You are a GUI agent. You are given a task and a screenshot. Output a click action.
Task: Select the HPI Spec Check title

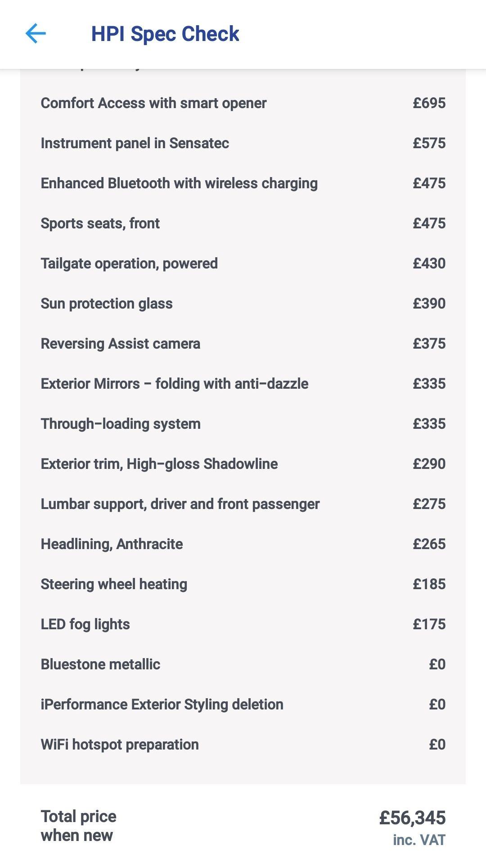[x=165, y=34]
